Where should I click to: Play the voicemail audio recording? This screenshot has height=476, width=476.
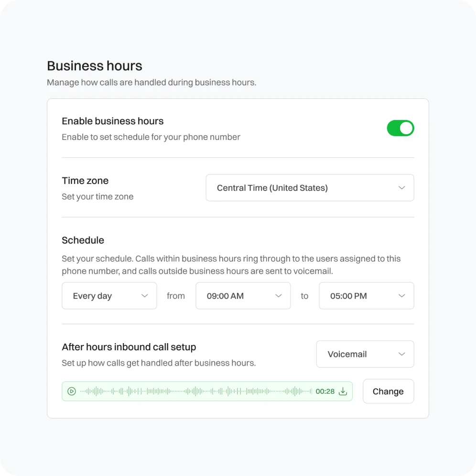tap(72, 391)
